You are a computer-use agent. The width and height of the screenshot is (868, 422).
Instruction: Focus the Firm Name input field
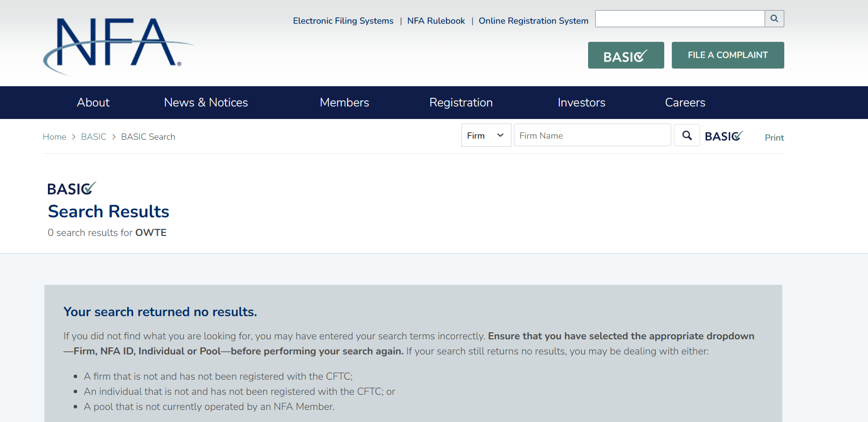click(593, 135)
